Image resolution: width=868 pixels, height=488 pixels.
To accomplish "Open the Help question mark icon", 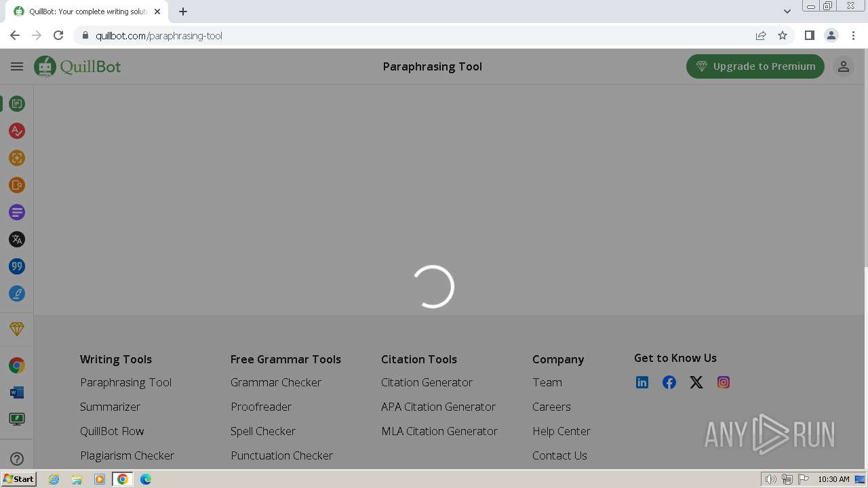I will pos(17,459).
